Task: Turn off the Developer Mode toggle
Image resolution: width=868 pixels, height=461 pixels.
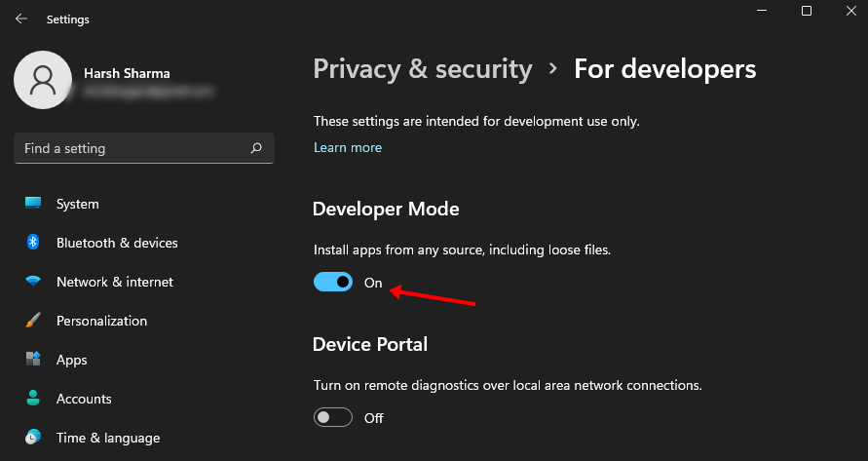Action: click(333, 283)
